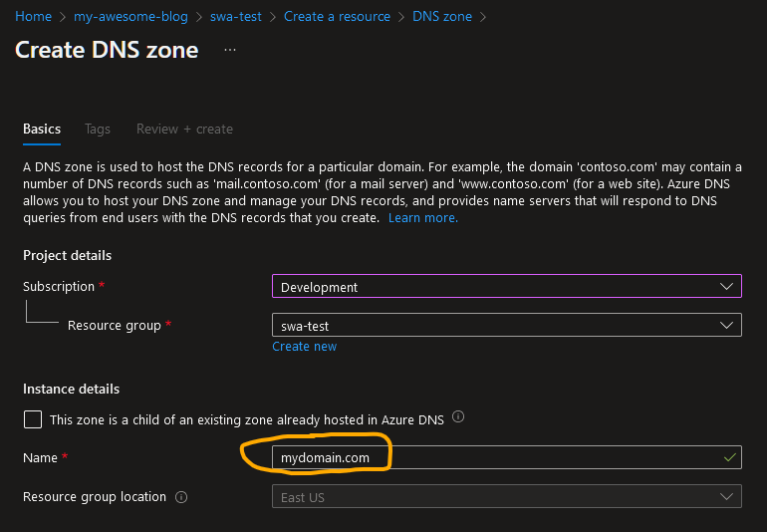Image resolution: width=767 pixels, height=532 pixels.
Task: Click the Resource group location label
Action: [x=95, y=497]
